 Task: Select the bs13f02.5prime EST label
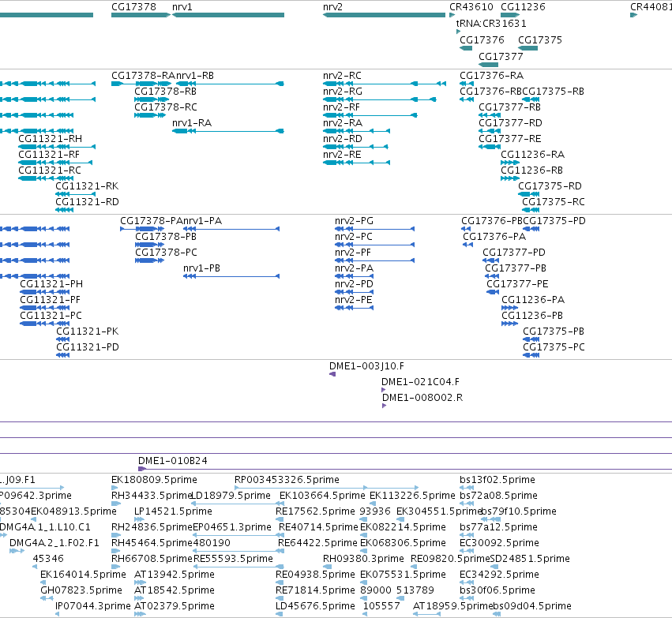pos(497,480)
